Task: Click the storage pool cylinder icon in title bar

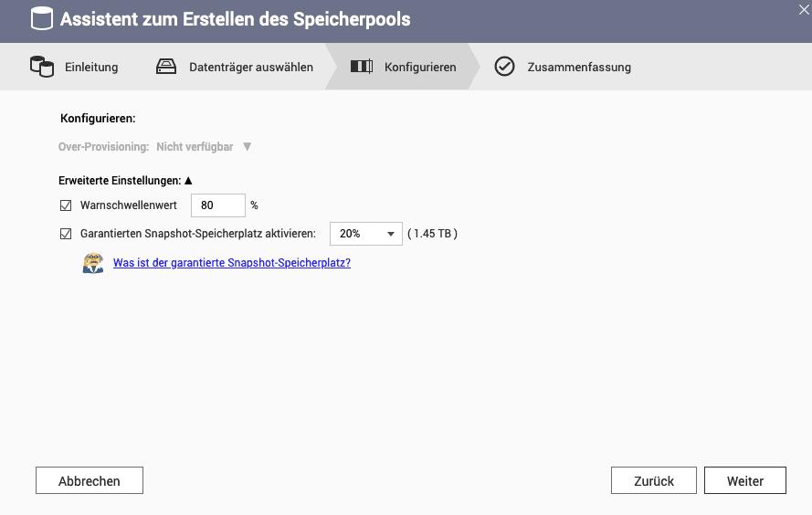Action: (42, 19)
